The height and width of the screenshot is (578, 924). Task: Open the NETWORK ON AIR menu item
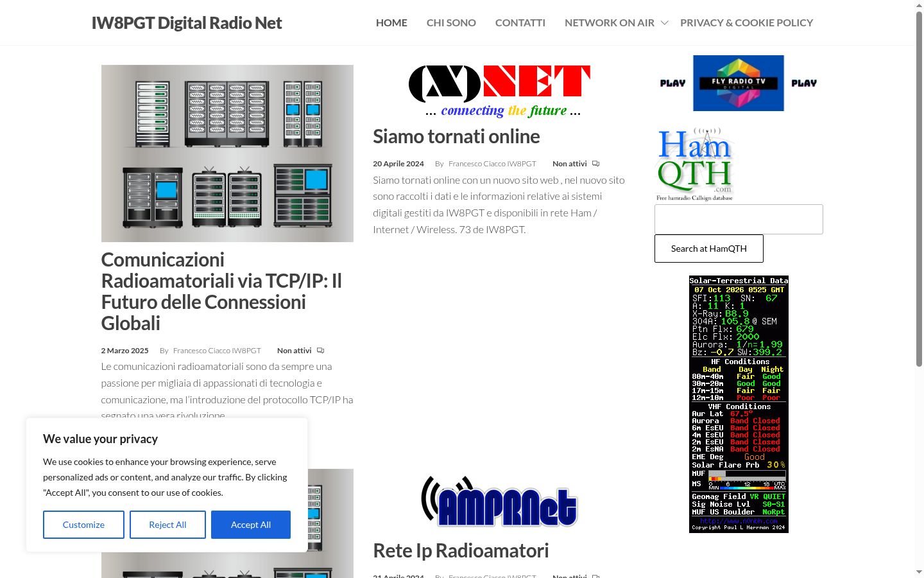tap(610, 22)
